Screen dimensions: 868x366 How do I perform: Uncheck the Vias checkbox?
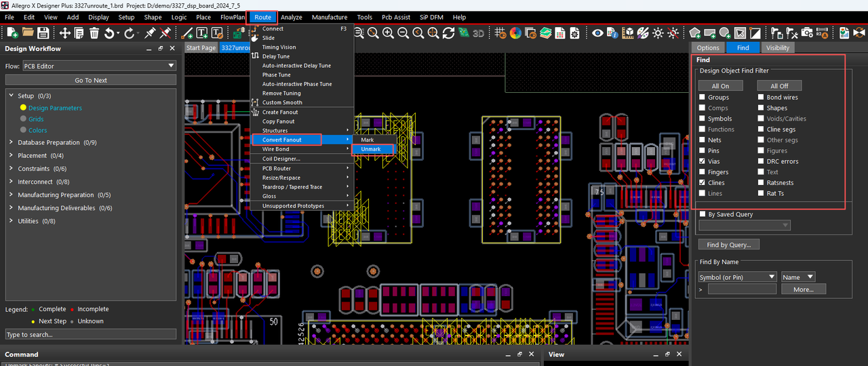703,161
